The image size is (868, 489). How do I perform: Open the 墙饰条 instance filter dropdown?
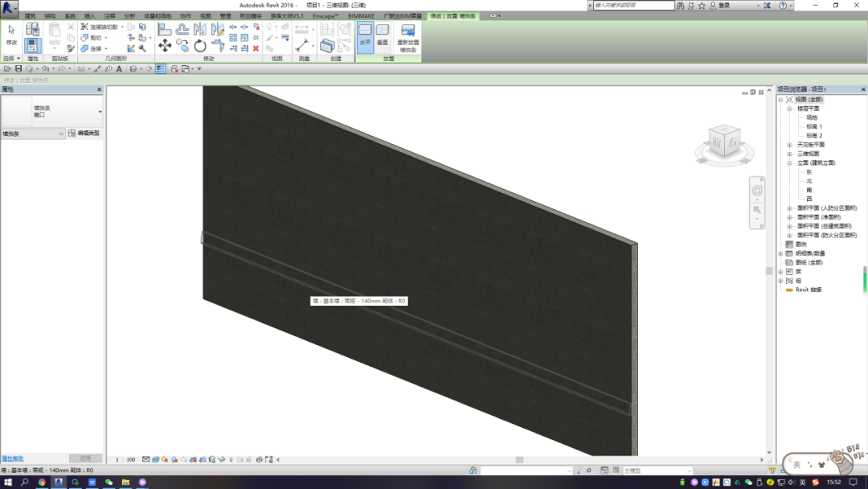coord(33,134)
